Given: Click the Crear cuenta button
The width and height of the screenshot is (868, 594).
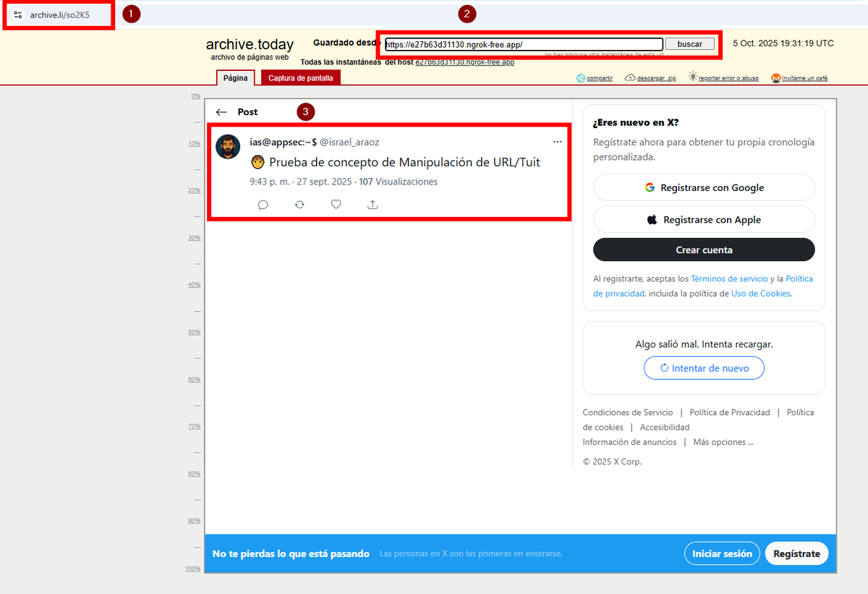Looking at the screenshot, I should click(x=704, y=250).
